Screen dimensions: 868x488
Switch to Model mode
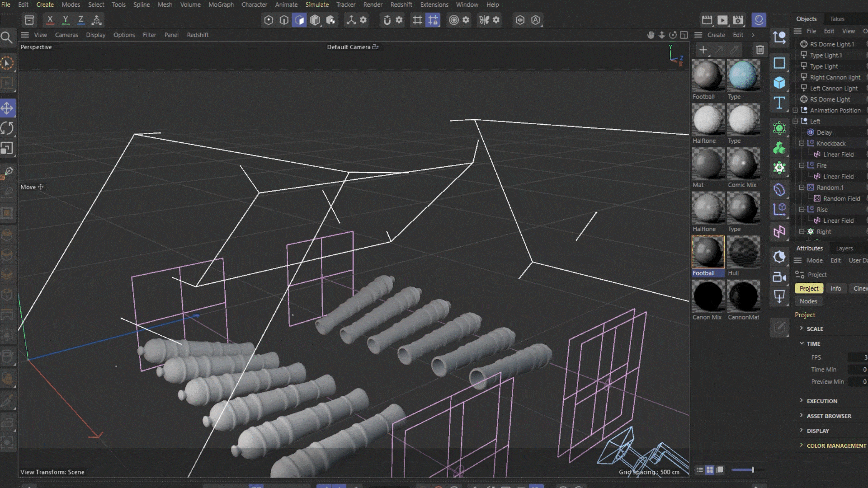pos(315,20)
